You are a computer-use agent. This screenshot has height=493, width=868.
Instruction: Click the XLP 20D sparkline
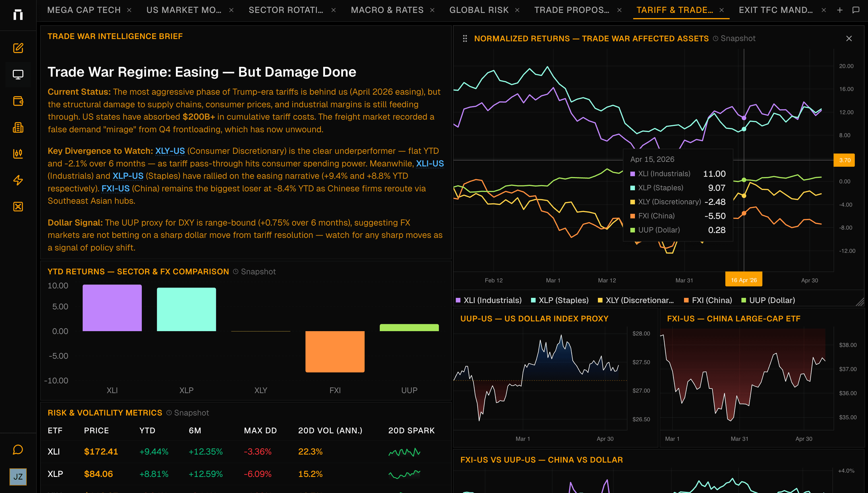[404, 474]
